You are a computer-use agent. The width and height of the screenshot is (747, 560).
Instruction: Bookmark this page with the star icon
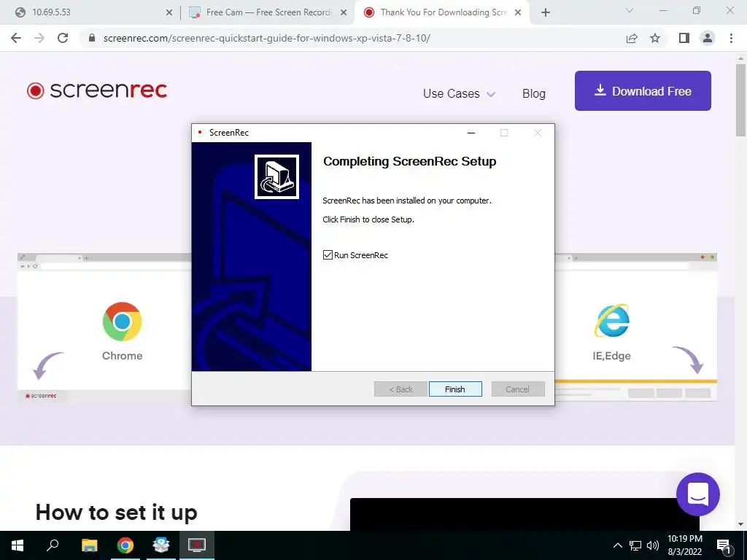[x=655, y=38]
